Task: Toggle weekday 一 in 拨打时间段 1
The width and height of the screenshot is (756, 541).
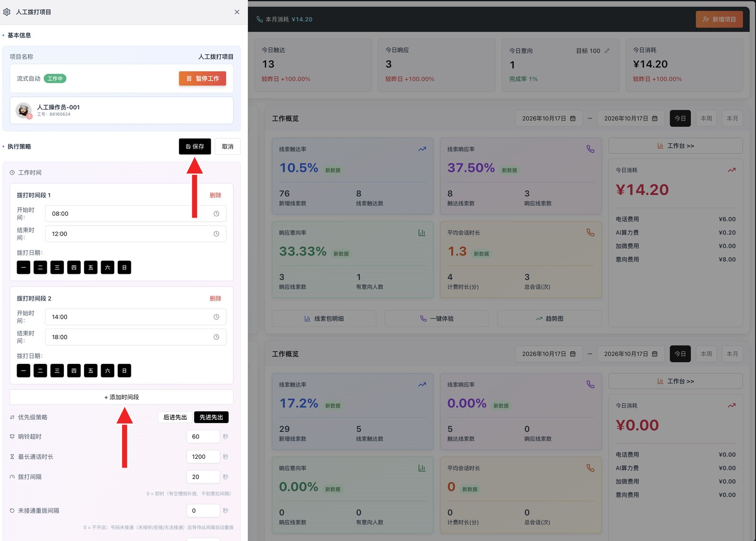Action: coord(24,267)
